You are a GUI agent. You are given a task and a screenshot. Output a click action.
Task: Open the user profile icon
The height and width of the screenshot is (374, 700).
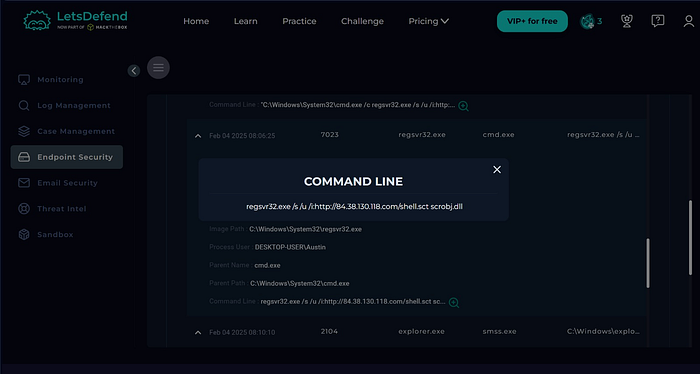[x=689, y=21]
